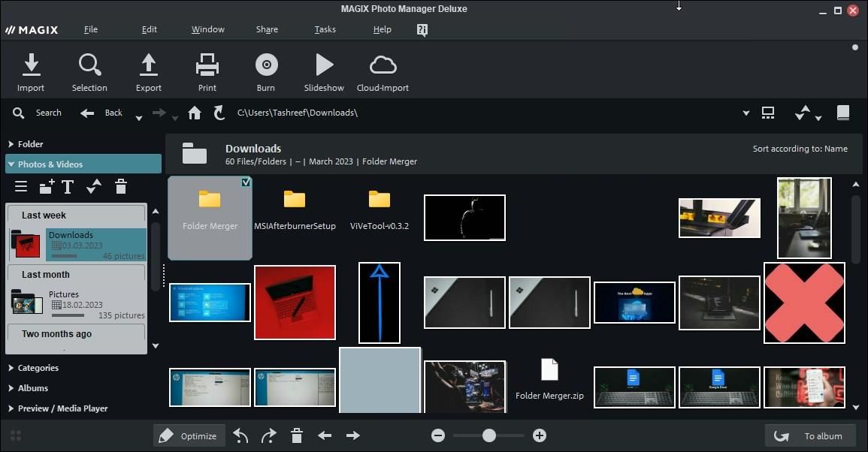Select the pink X thumbnail
Viewport: 868px width, 452px height.
(x=804, y=303)
